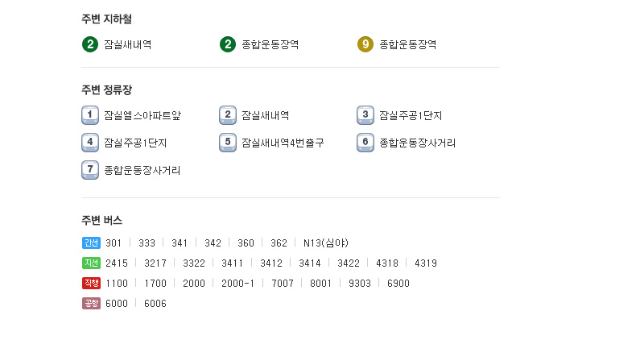Click the bus stop number 7 icon
The width and height of the screenshot is (644, 340).
click(90, 170)
